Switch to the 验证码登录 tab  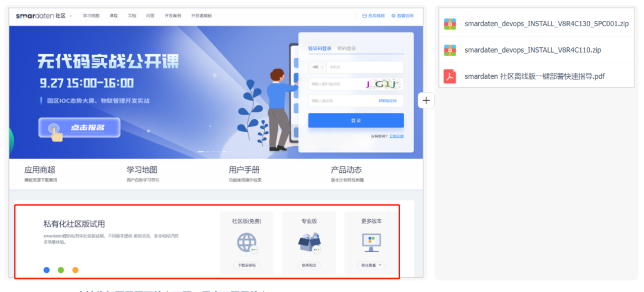[320, 48]
